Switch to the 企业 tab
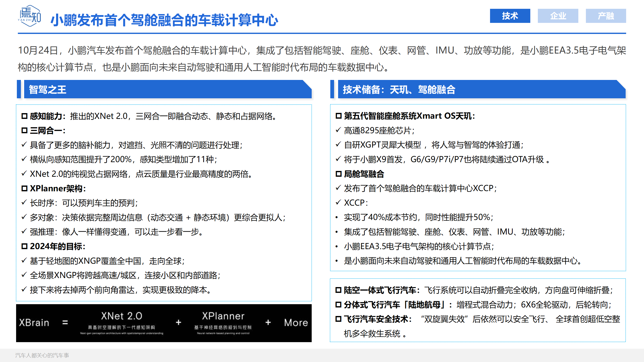 (558, 16)
